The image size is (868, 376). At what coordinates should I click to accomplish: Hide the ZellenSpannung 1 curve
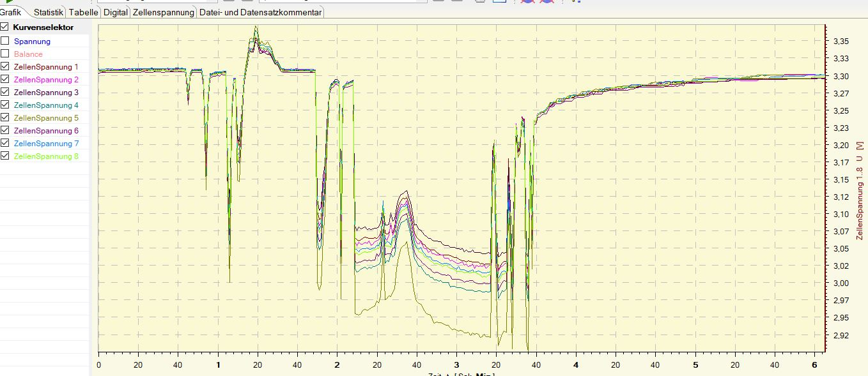click(4, 66)
